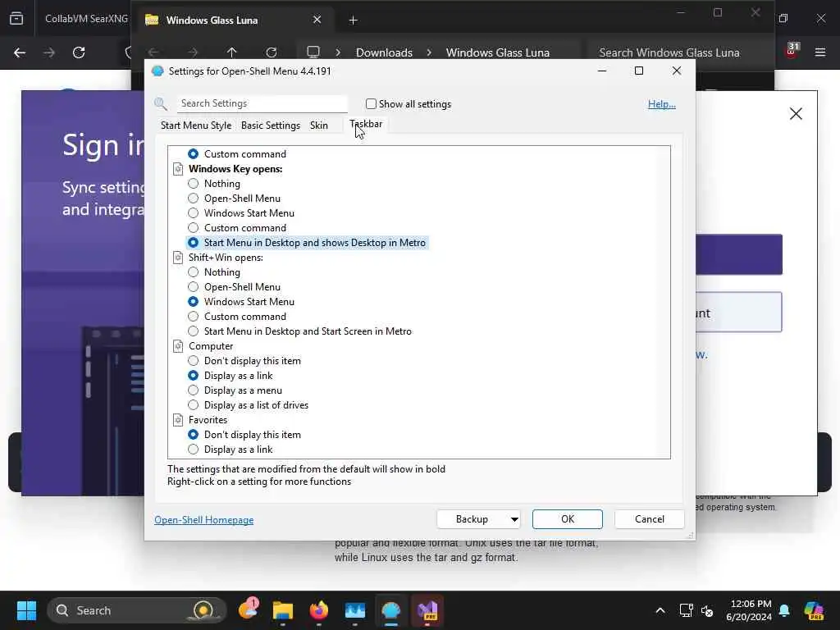Choose Display as a list of drives
Viewport: 840px width, 630px height.
click(x=194, y=405)
